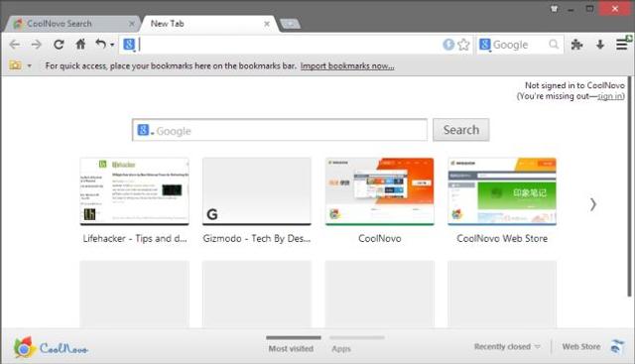Open the Lifehacker thumbnail
This screenshot has width=635, height=364.
135,191
